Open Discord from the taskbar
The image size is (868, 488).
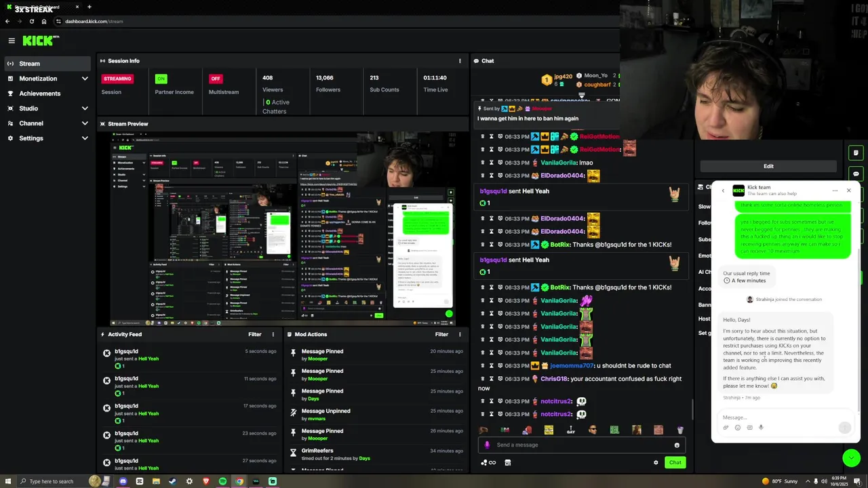coord(123,481)
